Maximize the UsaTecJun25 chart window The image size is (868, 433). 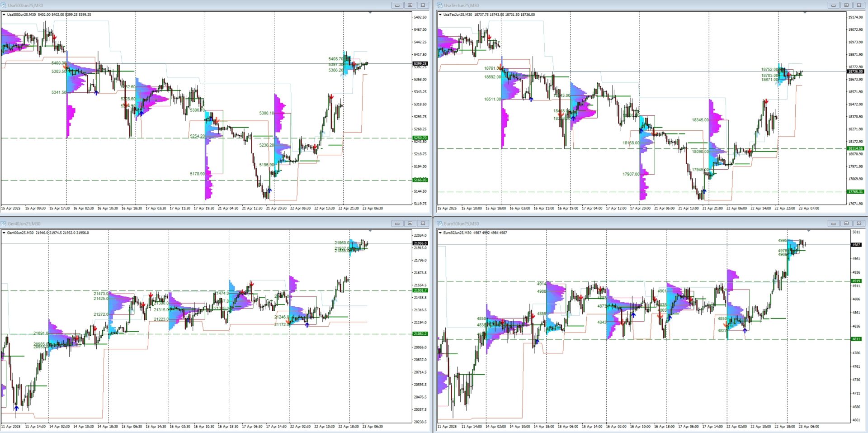pyautogui.click(x=846, y=5)
